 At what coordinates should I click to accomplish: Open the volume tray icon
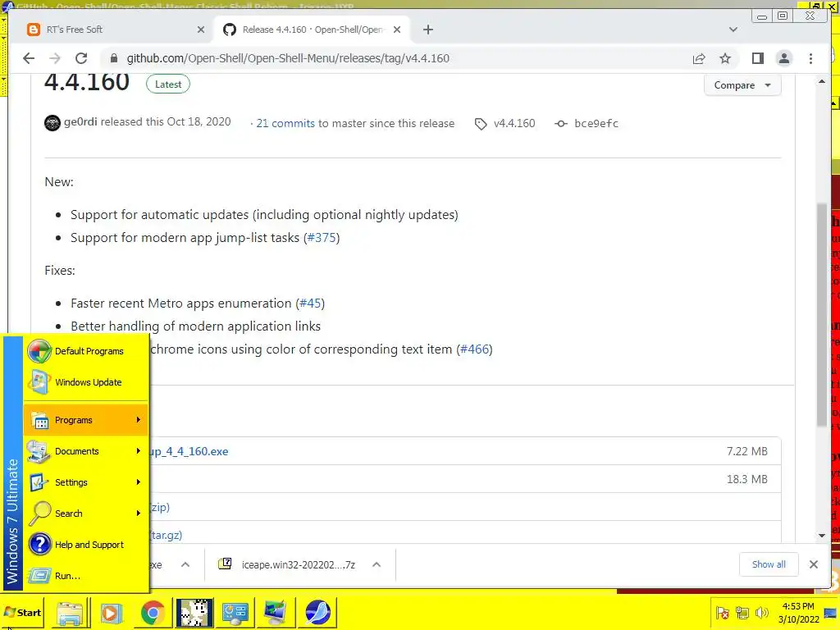click(x=761, y=613)
